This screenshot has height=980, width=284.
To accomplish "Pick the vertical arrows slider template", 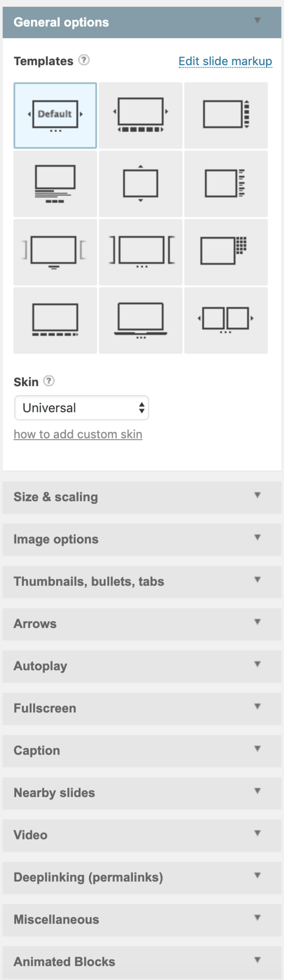I will [x=141, y=184].
